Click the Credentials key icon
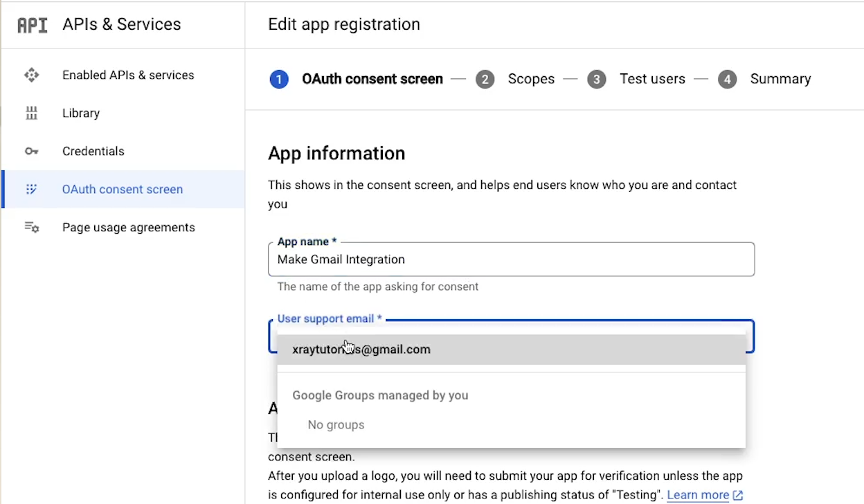This screenshot has height=504, width=864. (32, 152)
